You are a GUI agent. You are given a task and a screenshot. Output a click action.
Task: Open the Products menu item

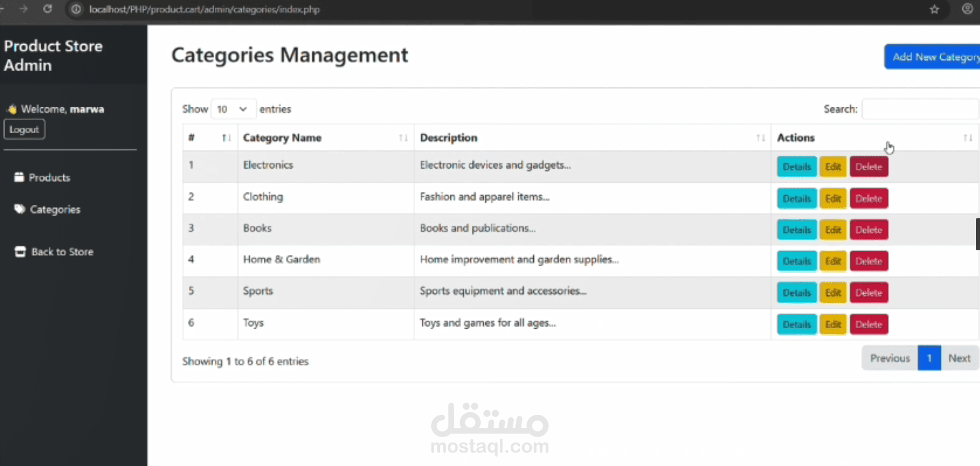[x=49, y=178]
